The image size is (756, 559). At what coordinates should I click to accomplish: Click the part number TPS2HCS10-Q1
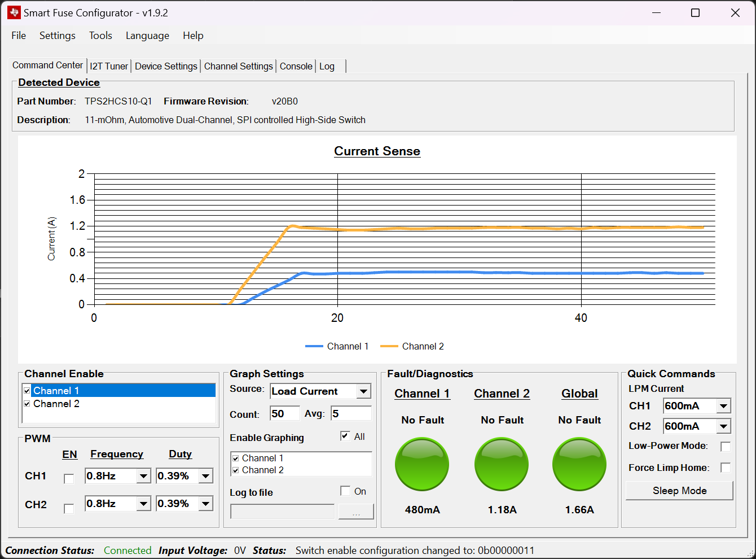(118, 102)
